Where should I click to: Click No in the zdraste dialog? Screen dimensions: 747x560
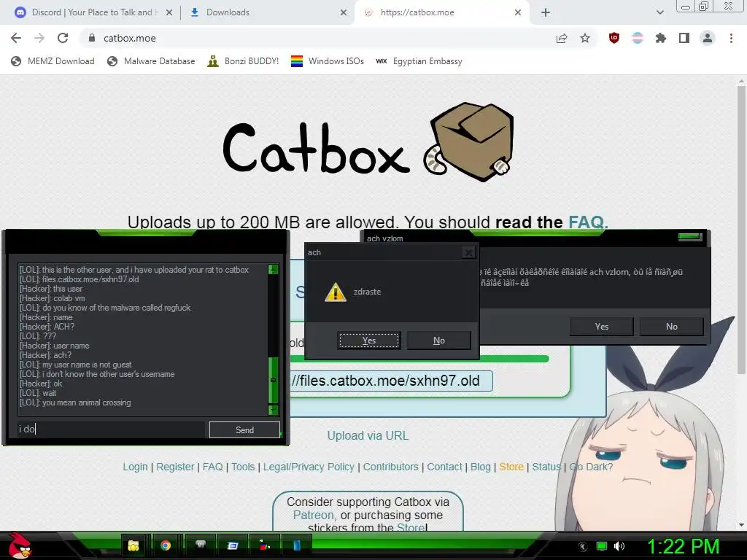click(438, 341)
